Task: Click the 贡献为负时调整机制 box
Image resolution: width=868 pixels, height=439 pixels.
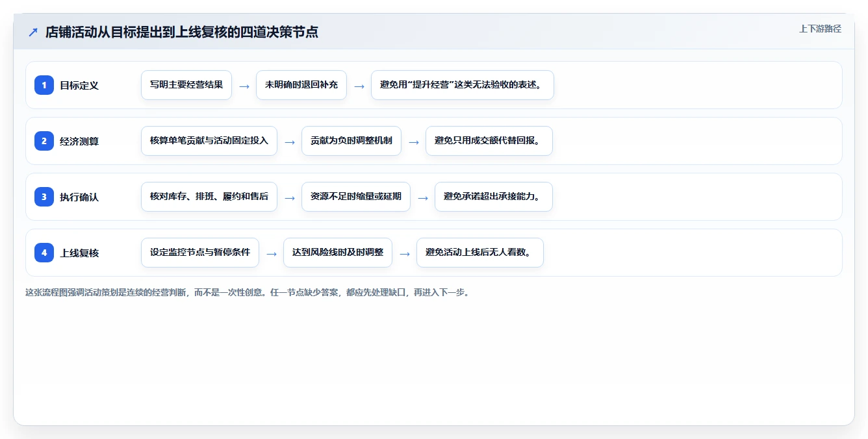Action: click(x=351, y=141)
